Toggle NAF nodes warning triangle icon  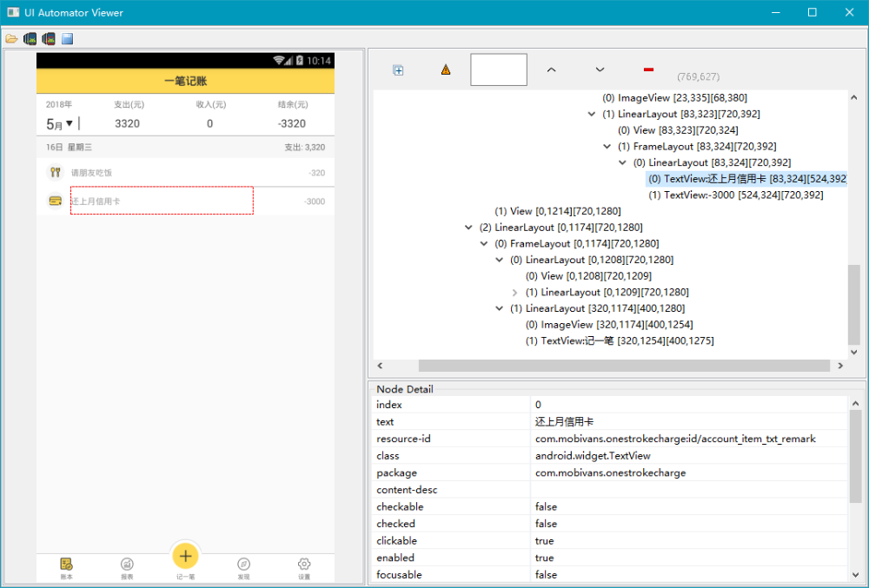coord(446,69)
